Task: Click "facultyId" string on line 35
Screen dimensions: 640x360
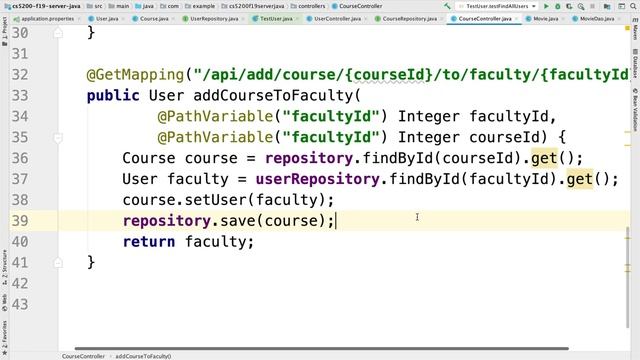Action: pyautogui.click(x=331, y=137)
